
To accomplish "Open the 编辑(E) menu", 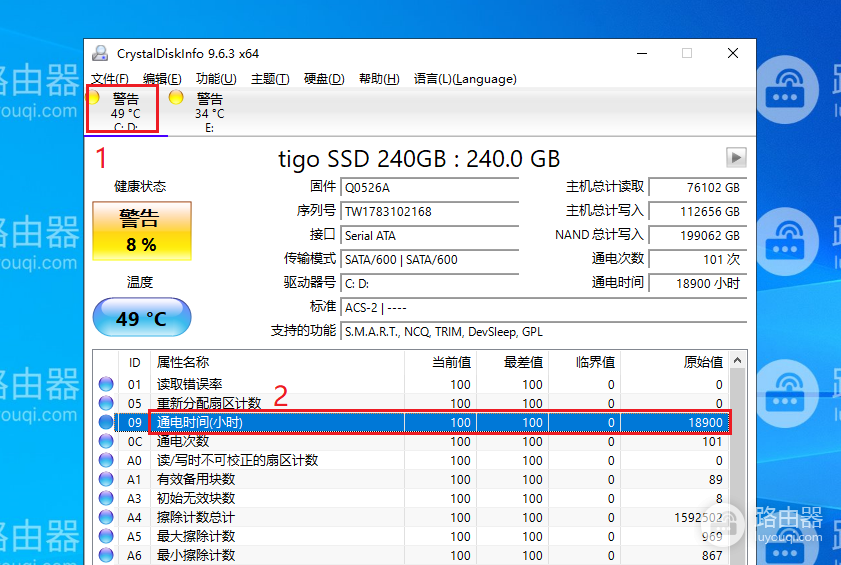I will coord(162,79).
